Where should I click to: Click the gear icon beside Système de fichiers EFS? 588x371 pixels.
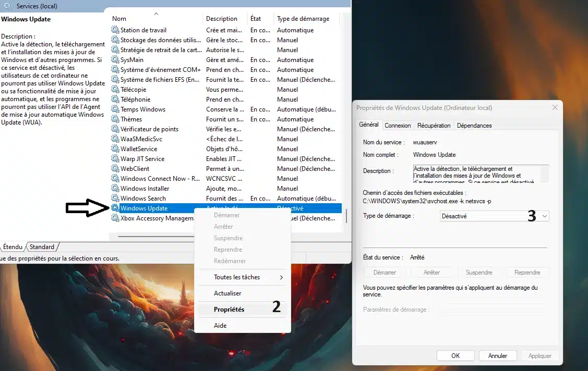115,79
